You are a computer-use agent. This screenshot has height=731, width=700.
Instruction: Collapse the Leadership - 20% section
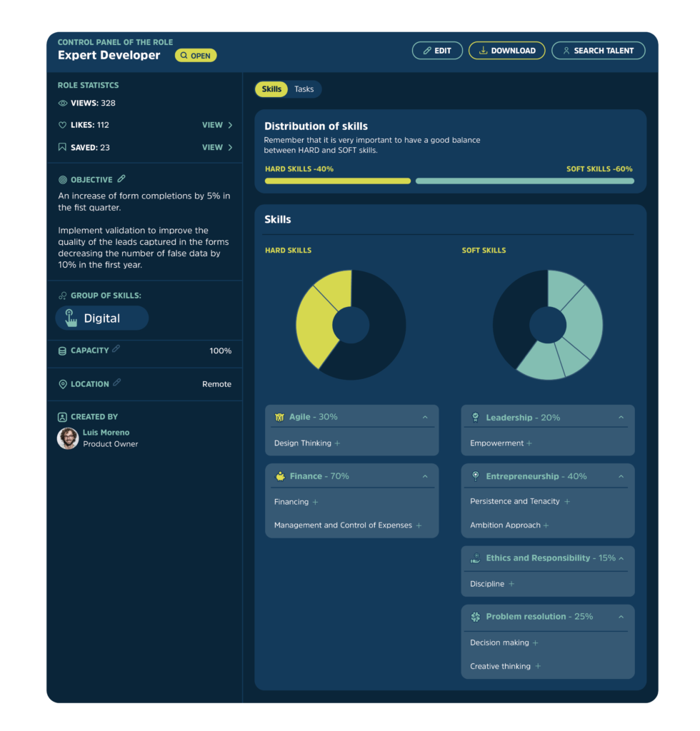pyautogui.click(x=621, y=418)
